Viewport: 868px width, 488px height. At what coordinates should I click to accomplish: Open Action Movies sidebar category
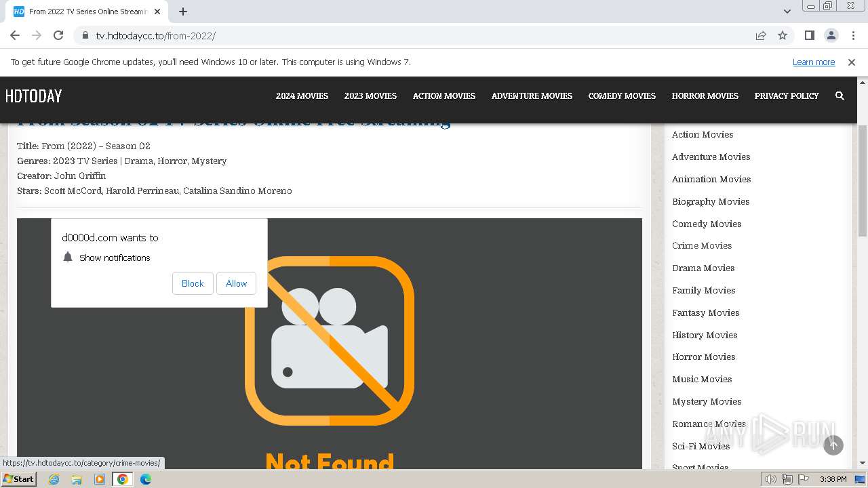pos(703,134)
